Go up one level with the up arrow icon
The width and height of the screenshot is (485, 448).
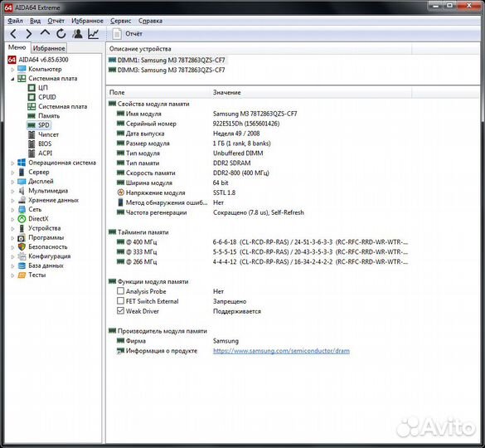[45, 33]
